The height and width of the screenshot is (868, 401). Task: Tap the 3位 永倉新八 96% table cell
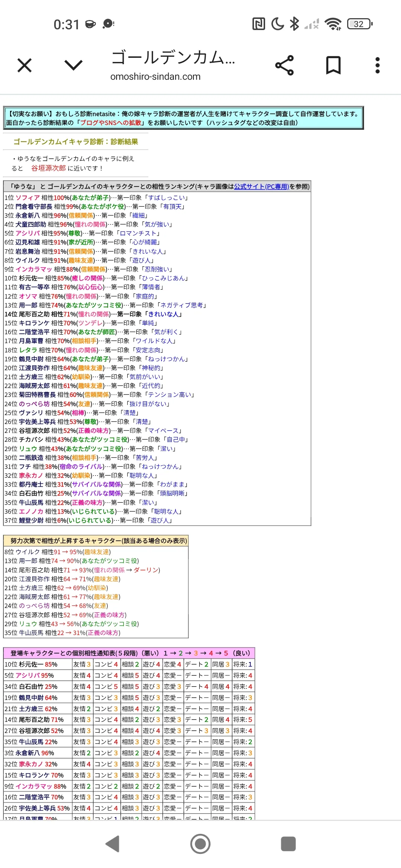click(x=38, y=753)
